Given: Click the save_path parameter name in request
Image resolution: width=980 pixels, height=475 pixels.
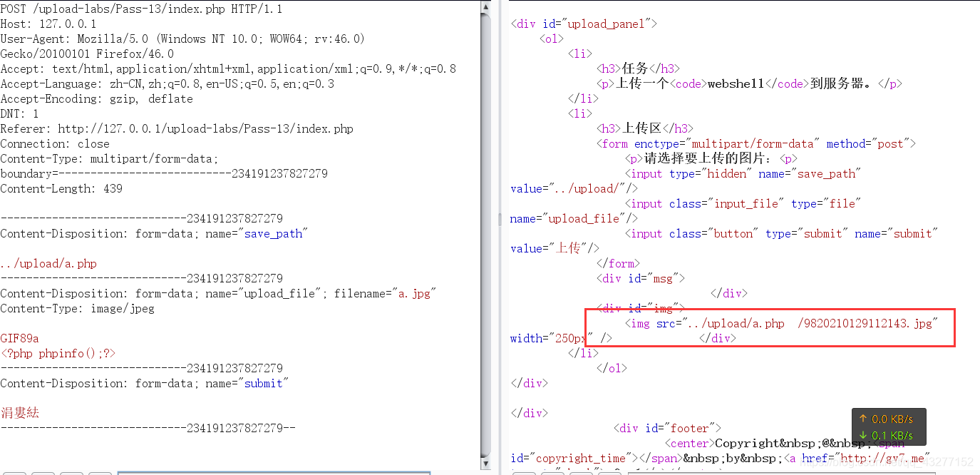Looking at the screenshot, I should tap(274, 234).
